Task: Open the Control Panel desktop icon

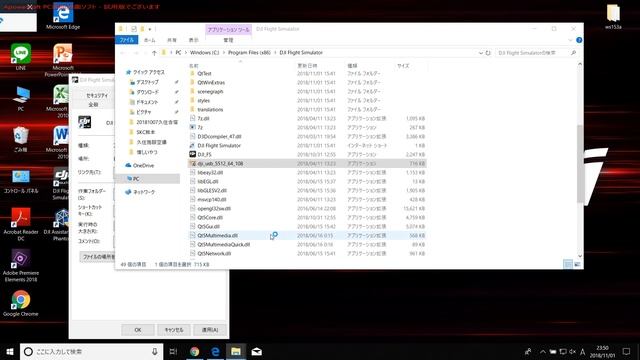Action: click(21, 181)
